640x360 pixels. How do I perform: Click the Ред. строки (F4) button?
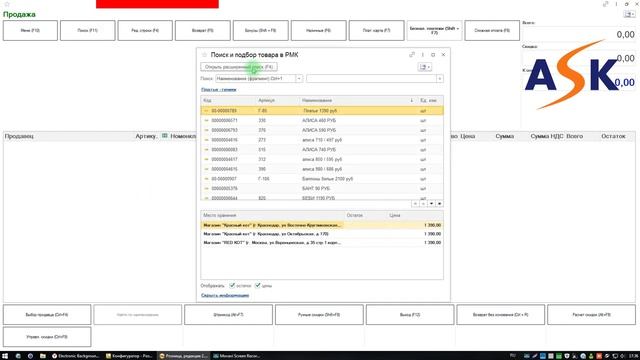(145, 31)
